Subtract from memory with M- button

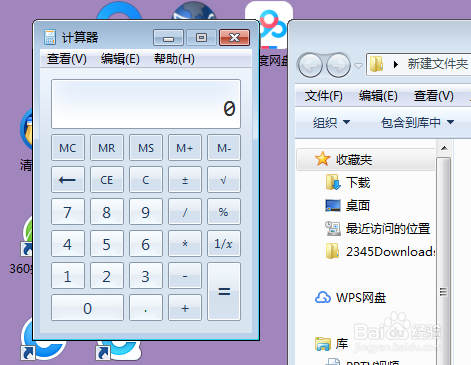[224, 148]
